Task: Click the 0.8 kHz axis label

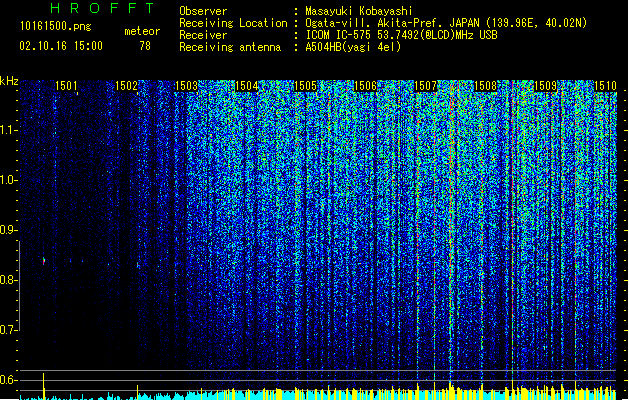Action: (x=8, y=280)
